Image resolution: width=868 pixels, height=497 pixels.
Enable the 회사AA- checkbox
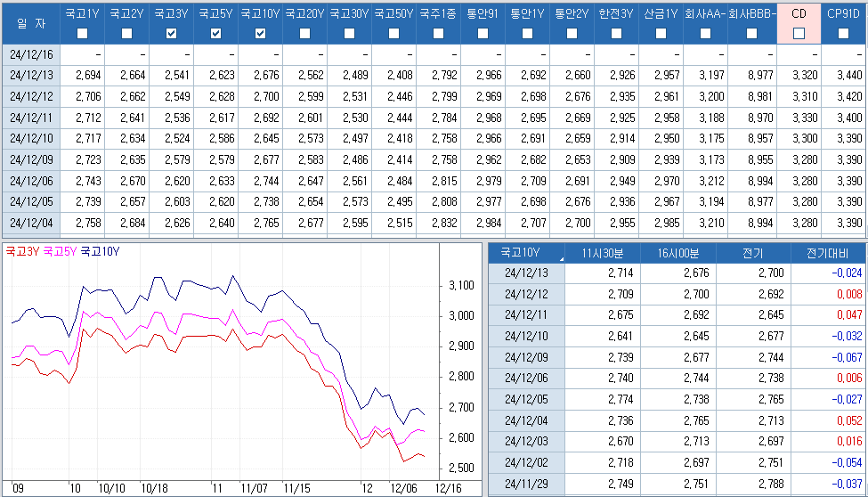[705, 33]
